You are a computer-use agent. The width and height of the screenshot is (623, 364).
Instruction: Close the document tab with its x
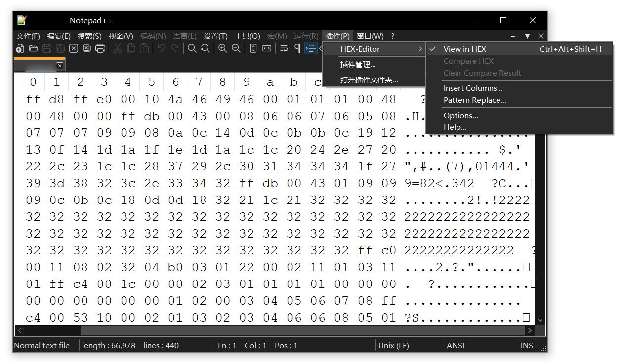[x=60, y=66]
